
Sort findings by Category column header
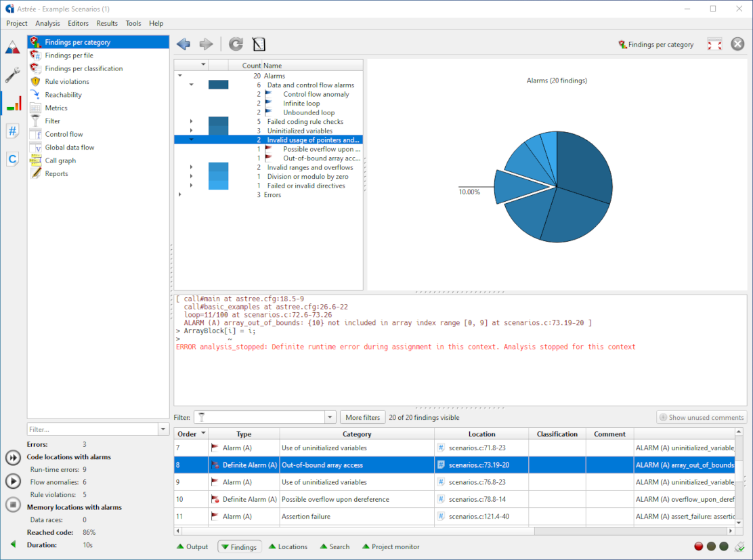(357, 433)
